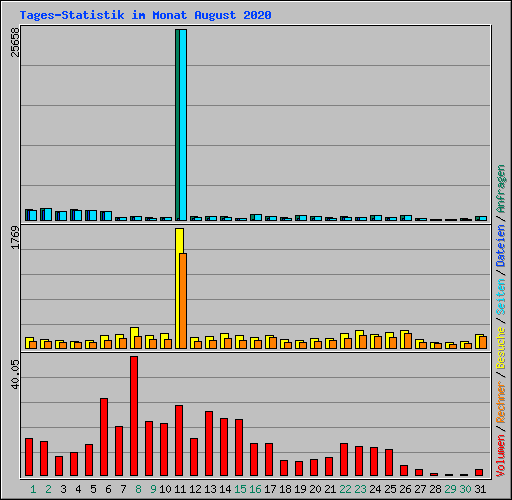Click the green day 15 axis label

pyautogui.click(x=240, y=489)
